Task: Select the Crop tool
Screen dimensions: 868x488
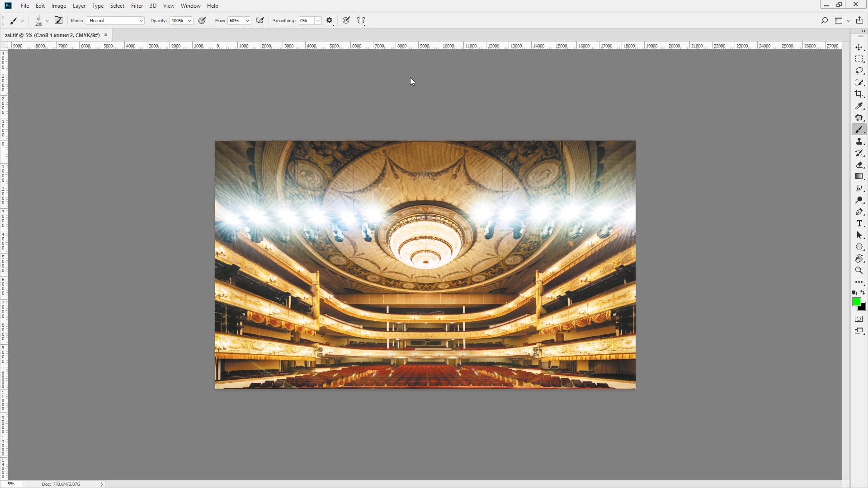Action: tap(859, 94)
